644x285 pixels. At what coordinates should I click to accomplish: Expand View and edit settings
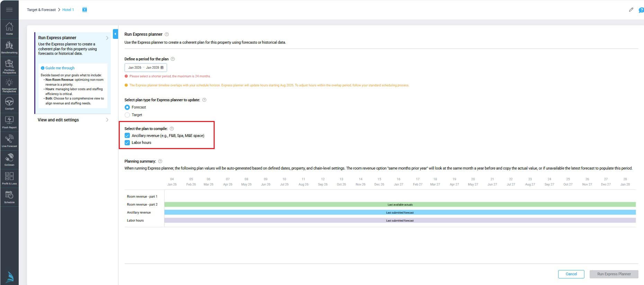73,120
